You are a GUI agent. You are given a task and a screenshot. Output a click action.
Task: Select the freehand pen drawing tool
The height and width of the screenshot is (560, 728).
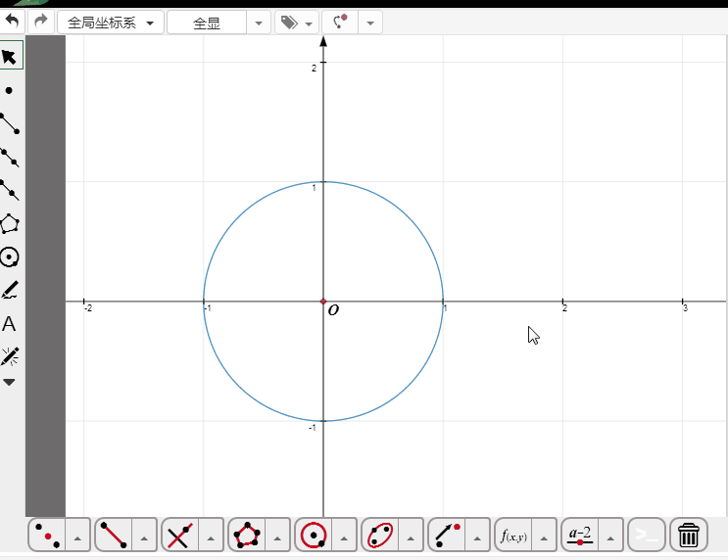(x=10, y=290)
